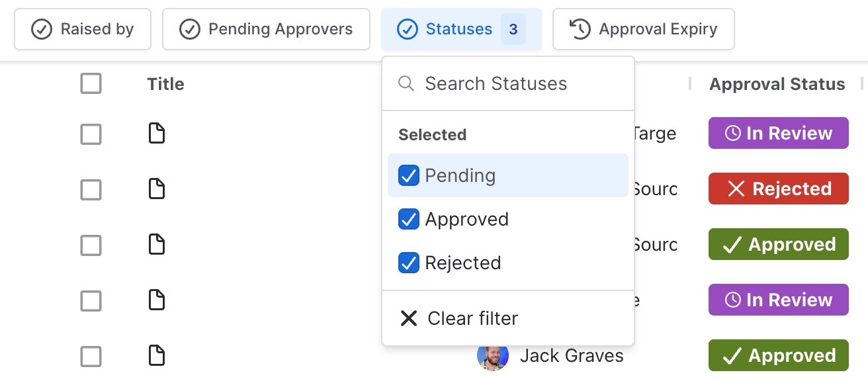Click the check-circle icon on Raised by
This screenshot has height=385, width=868.
(42, 29)
